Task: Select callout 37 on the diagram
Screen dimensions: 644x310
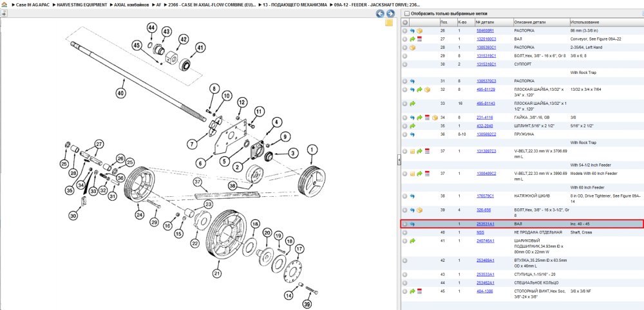Action: (x=198, y=181)
